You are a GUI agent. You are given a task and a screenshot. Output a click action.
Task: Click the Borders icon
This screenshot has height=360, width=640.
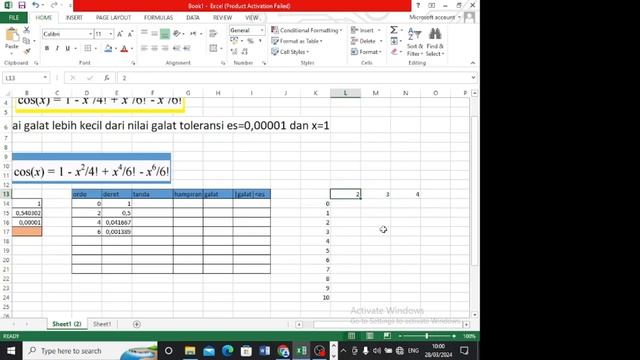point(87,49)
